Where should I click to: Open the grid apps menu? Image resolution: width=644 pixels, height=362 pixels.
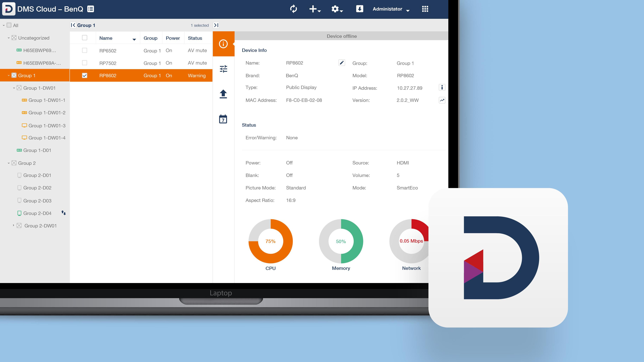pos(424,9)
